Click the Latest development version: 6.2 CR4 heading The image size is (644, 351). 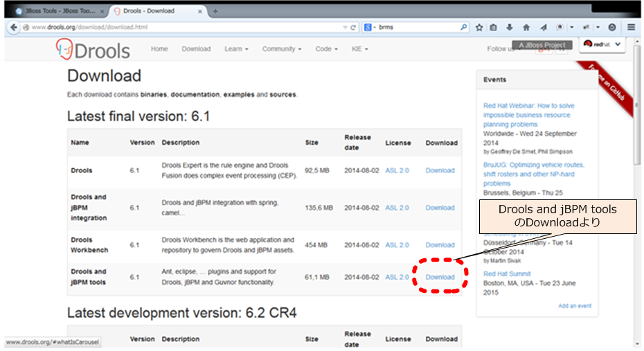(181, 313)
